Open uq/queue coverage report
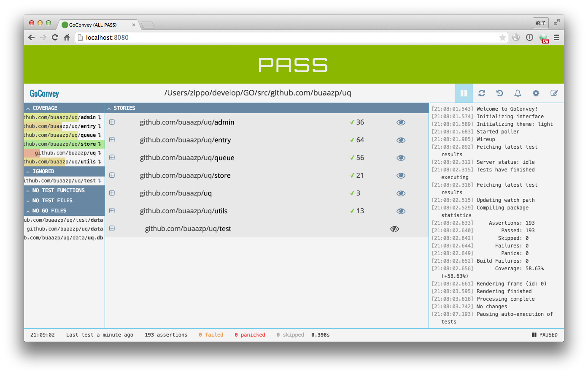Screen dimensions: 588x375 tap(60, 135)
